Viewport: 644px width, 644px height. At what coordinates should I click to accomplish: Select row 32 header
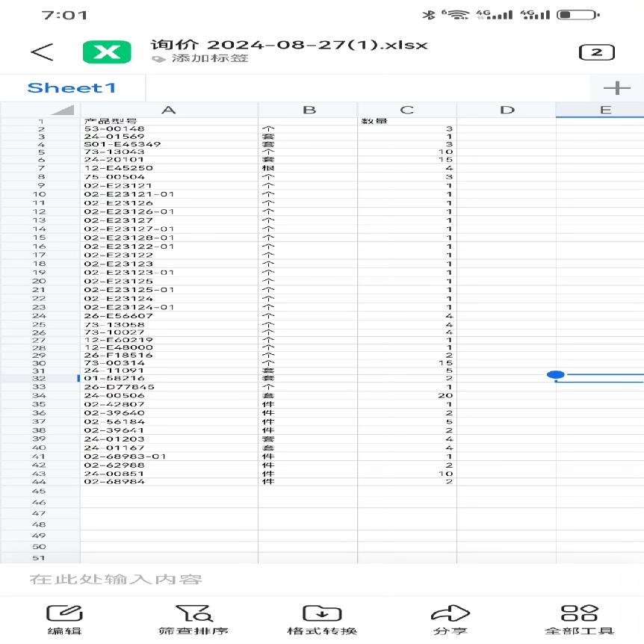point(40,378)
